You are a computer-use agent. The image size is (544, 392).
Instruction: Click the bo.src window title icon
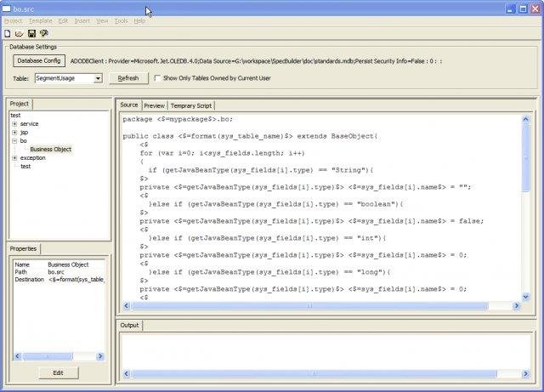(7, 9)
